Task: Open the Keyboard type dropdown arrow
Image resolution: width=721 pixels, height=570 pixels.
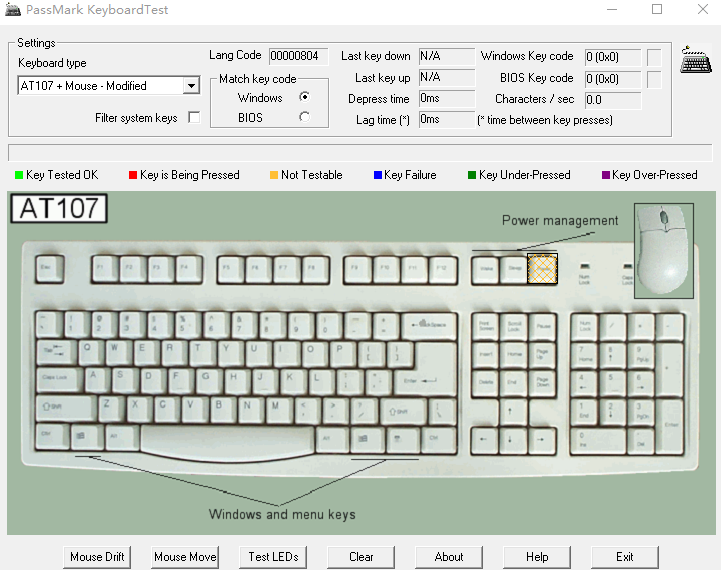Action: [191, 86]
